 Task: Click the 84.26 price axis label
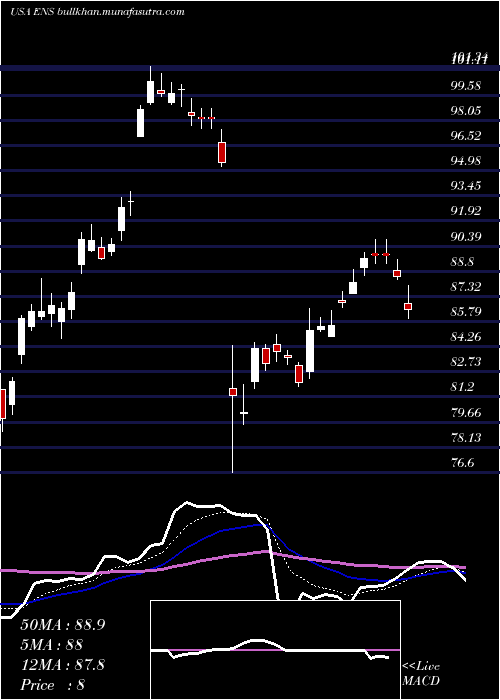point(466,336)
